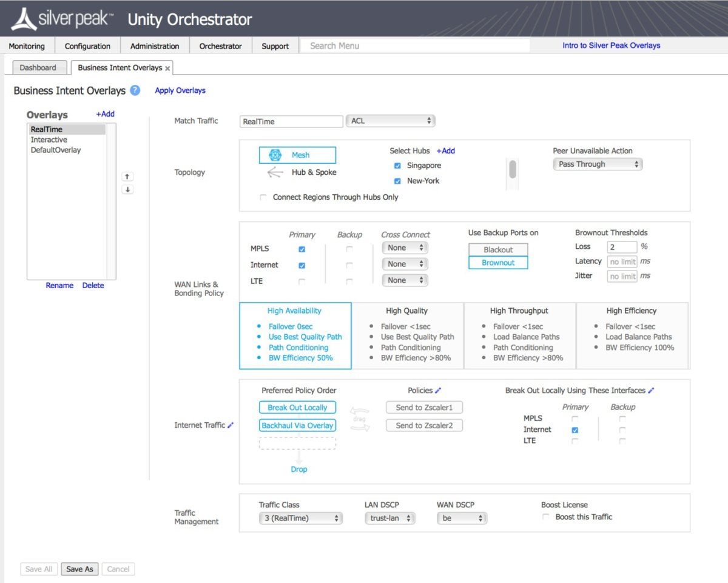Screen dimensions: 728x583
Task: Uncheck Singapore hub
Action: [397, 166]
